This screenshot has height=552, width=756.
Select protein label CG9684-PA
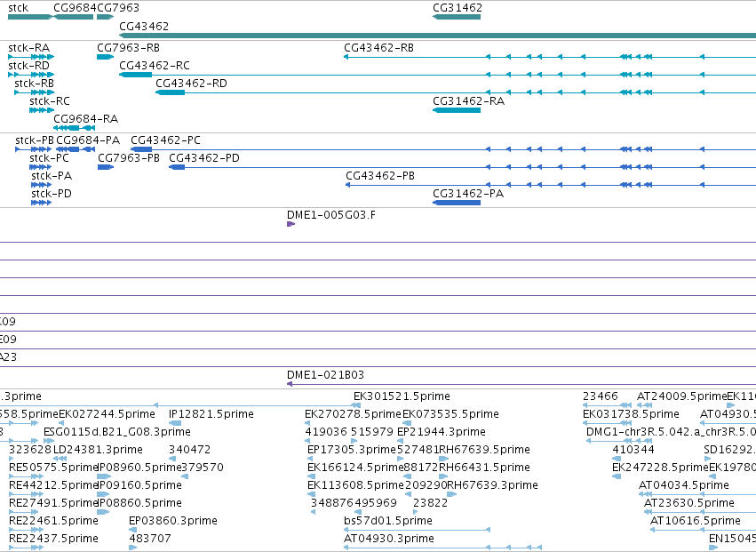(x=88, y=140)
